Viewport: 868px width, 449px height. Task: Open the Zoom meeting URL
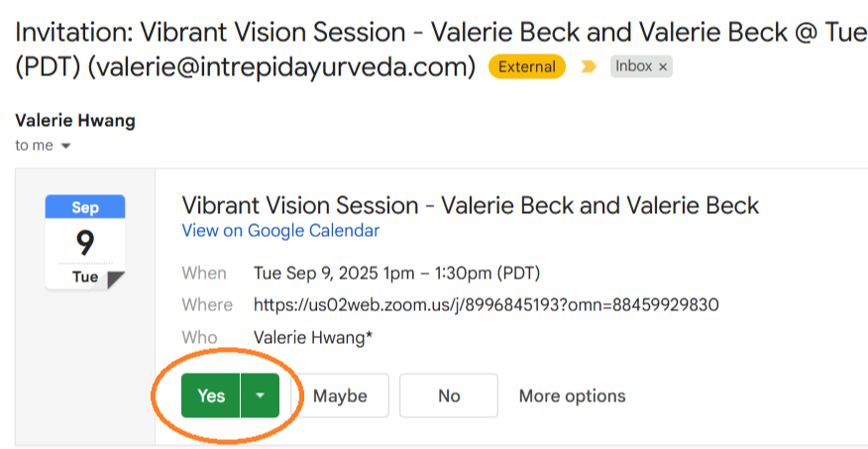coord(486,304)
